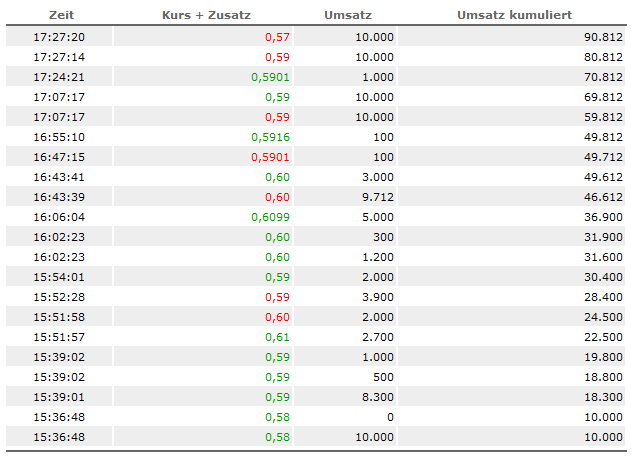Select the cumulative value 36.900

(x=603, y=217)
